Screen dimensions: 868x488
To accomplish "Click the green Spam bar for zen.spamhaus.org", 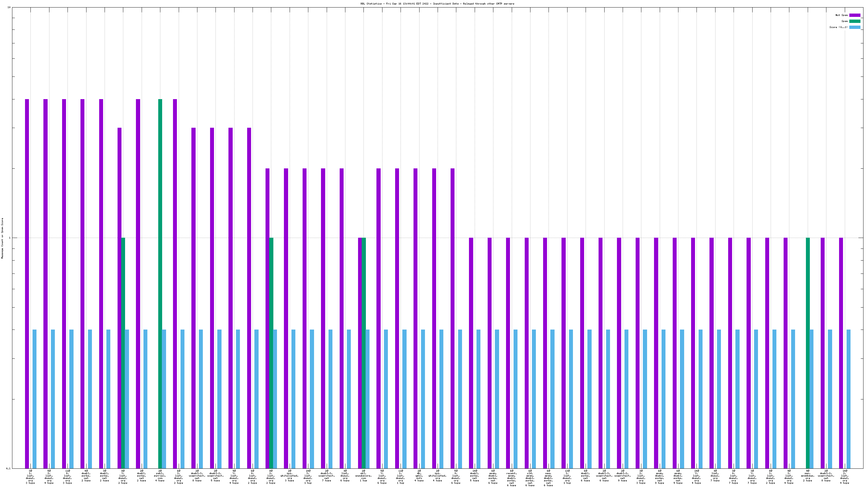I will [x=808, y=353].
